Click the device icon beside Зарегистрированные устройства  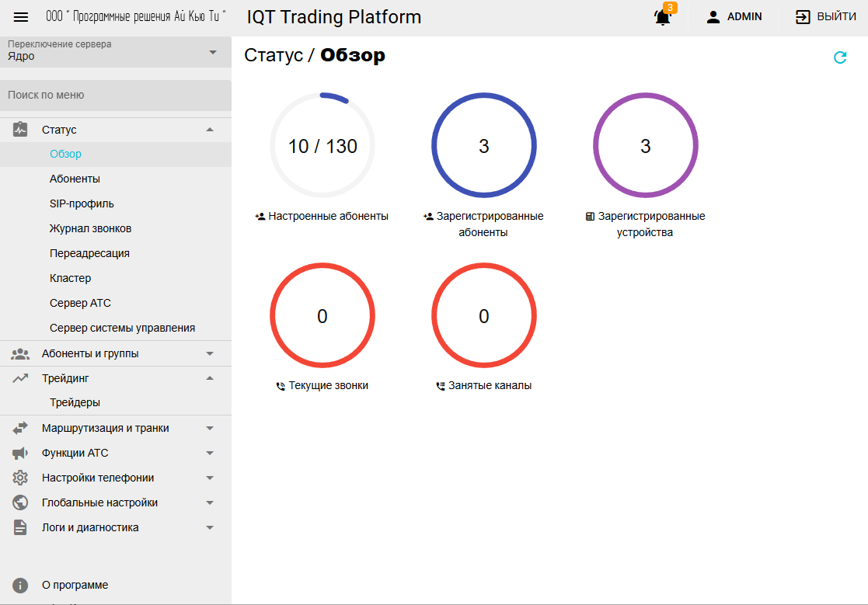tap(590, 217)
